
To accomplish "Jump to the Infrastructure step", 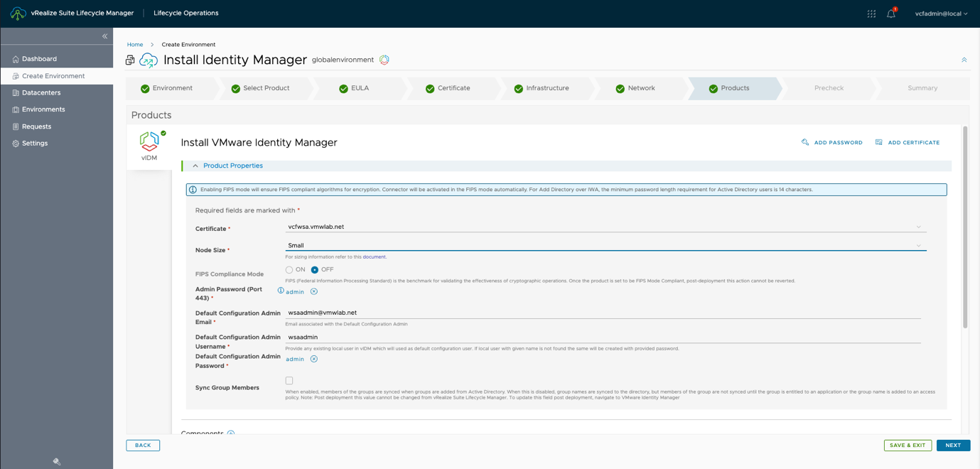I will pos(542,88).
